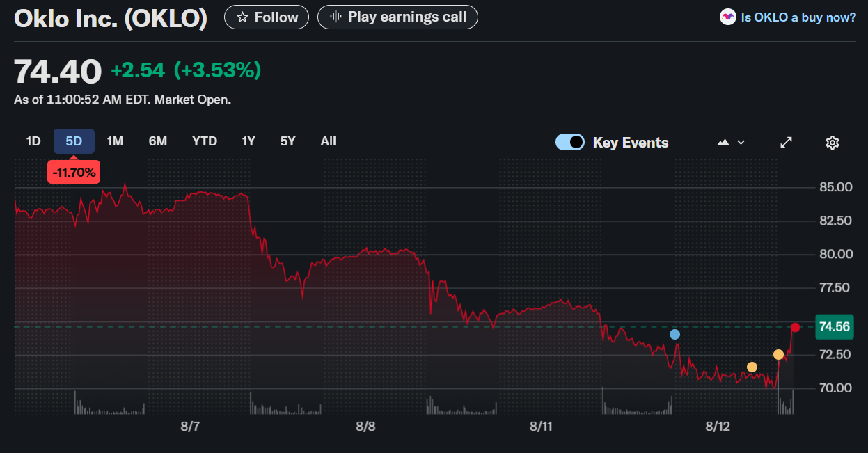Click the 8/11 date label
This screenshot has height=453, width=868.
(x=541, y=427)
